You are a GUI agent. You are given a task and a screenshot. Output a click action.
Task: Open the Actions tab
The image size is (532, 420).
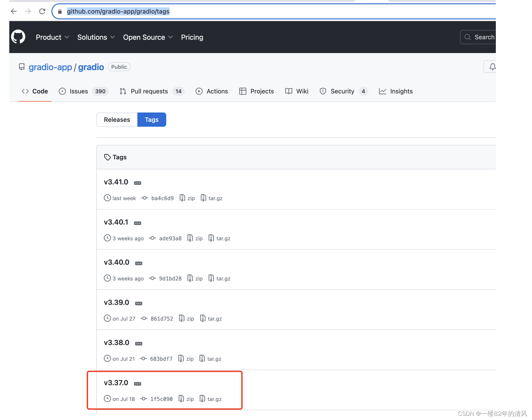coord(212,91)
